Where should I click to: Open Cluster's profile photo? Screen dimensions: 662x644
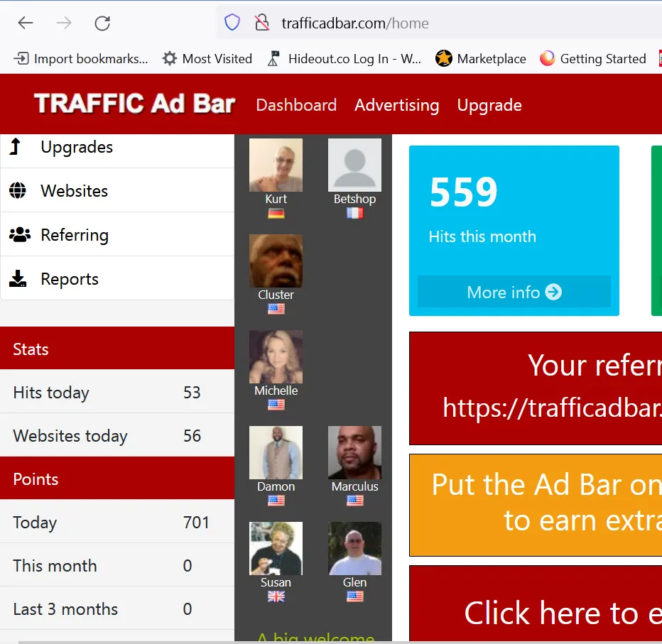click(276, 261)
